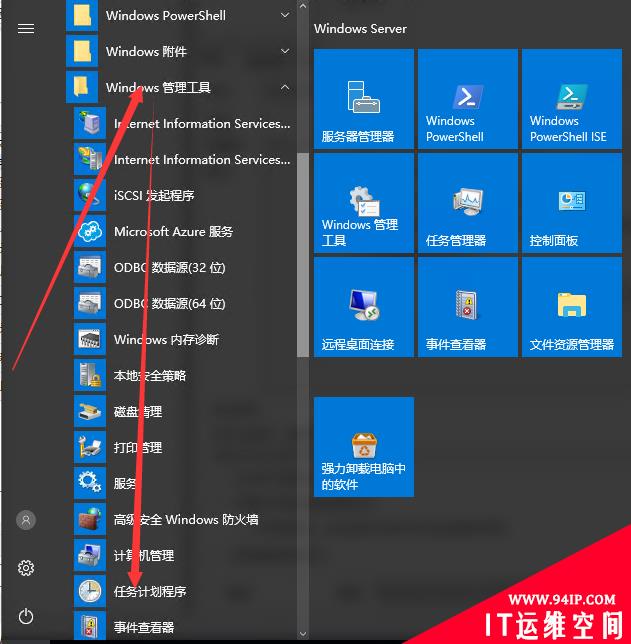Open 事件查看器 in the app list
This screenshot has width=631, height=644.
[x=185, y=627]
